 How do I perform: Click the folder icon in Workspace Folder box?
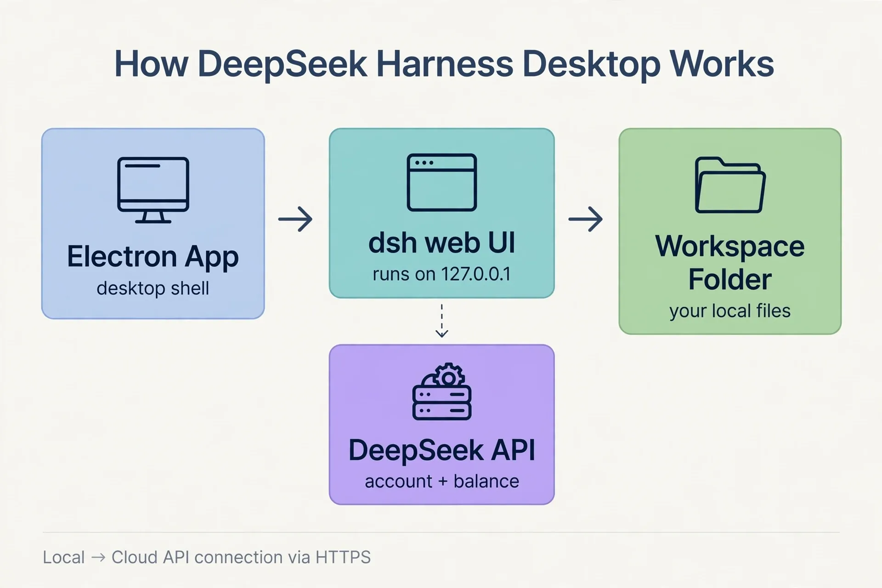coord(730,185)
